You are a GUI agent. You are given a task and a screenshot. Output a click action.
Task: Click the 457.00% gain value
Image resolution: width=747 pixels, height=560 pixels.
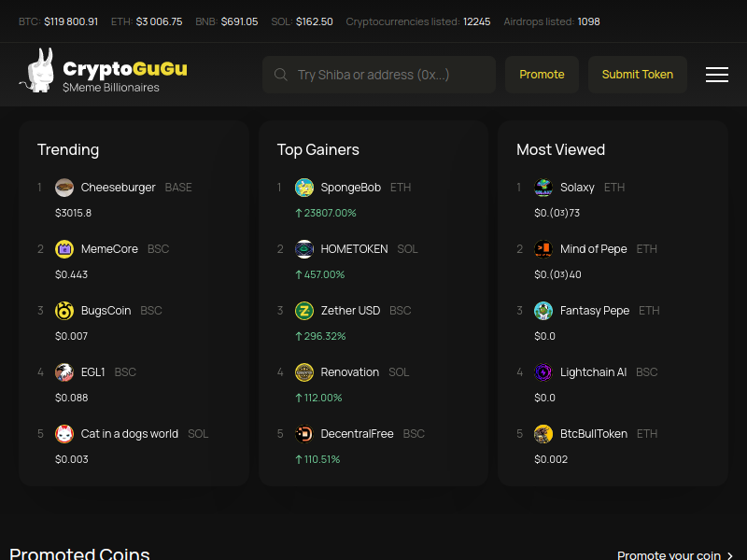tap(320, 274)
